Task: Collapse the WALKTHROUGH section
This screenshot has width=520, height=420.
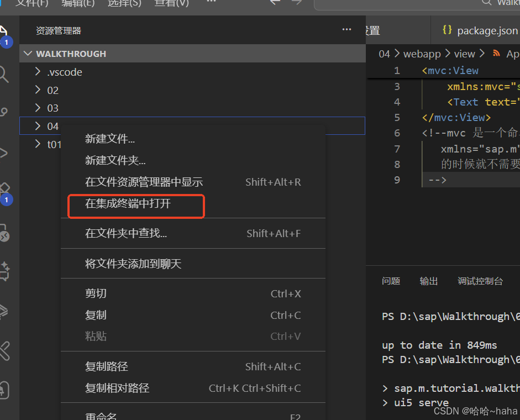Action: point(28,54)
